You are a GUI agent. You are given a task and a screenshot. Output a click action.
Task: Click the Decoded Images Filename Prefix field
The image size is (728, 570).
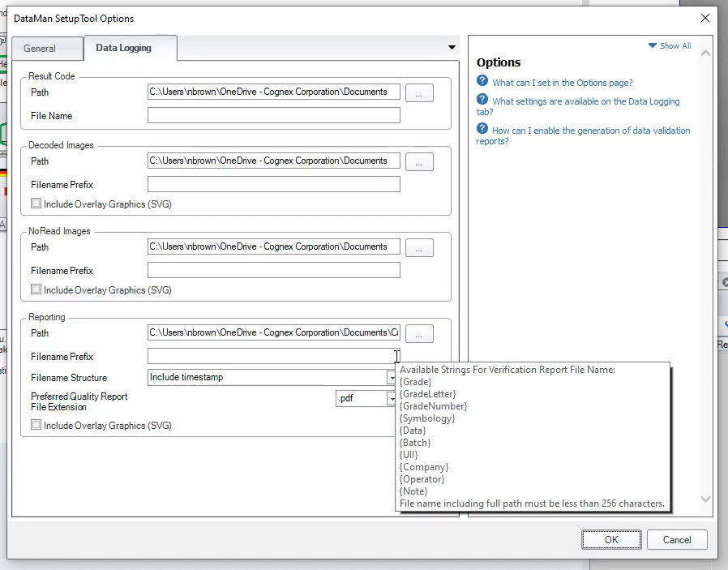pyautogui.click(x=273, y=184)
